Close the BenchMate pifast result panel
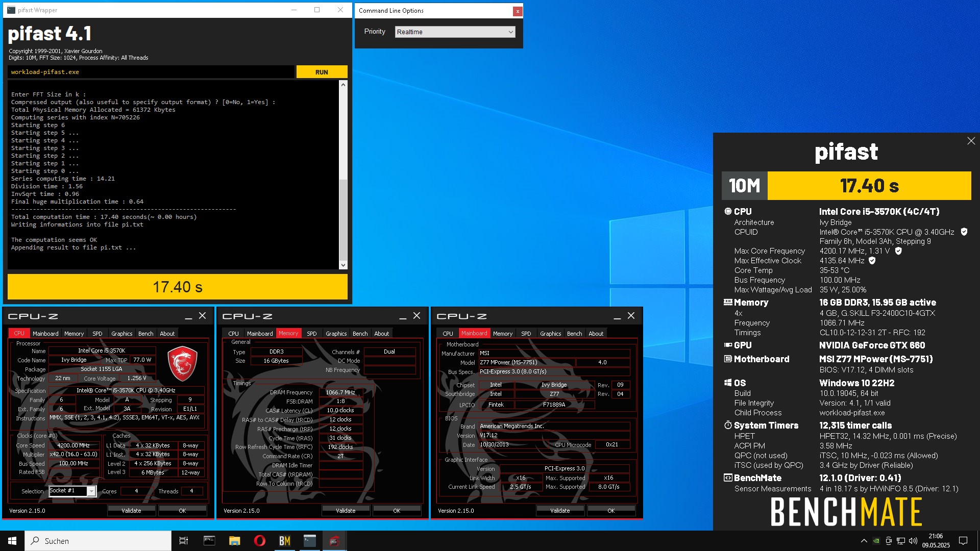The image size is (980, 551). (971, 141)
